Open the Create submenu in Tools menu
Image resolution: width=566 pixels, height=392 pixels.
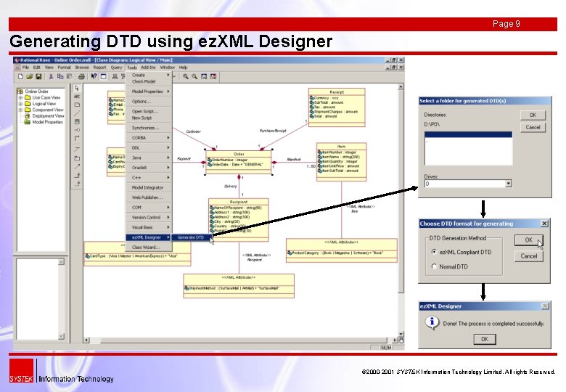tap(149, 75)
